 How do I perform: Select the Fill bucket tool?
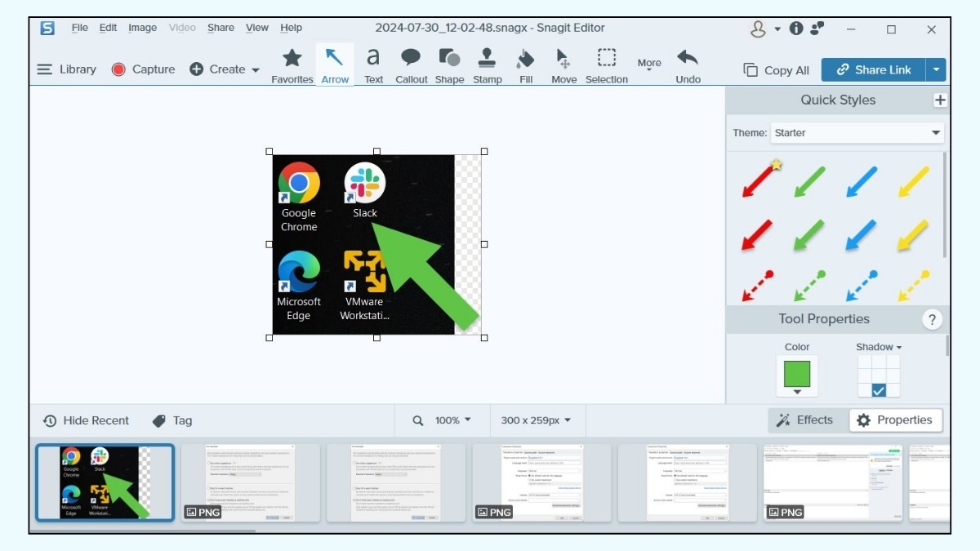pyautogui.click(x=526, y=65)
